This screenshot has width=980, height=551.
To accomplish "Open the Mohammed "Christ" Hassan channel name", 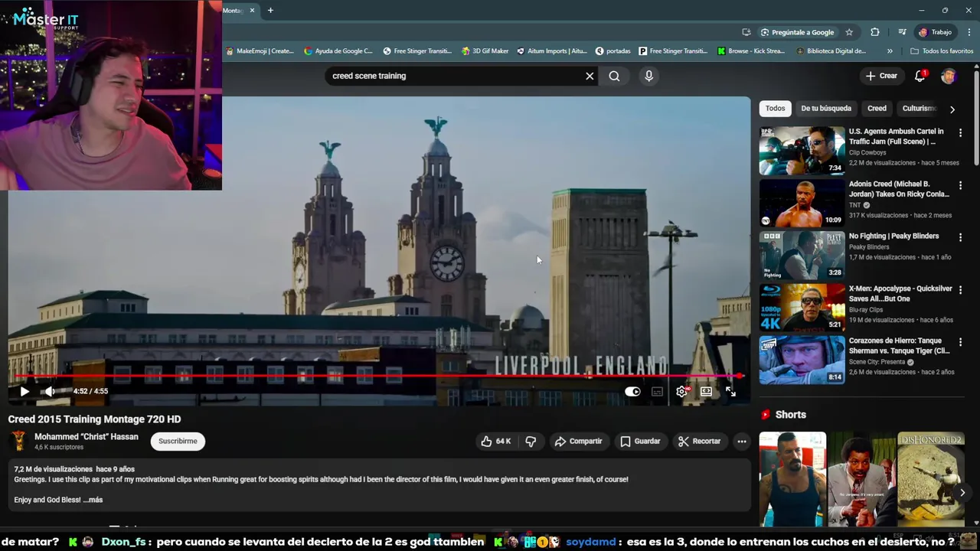I will coord(87,436).
